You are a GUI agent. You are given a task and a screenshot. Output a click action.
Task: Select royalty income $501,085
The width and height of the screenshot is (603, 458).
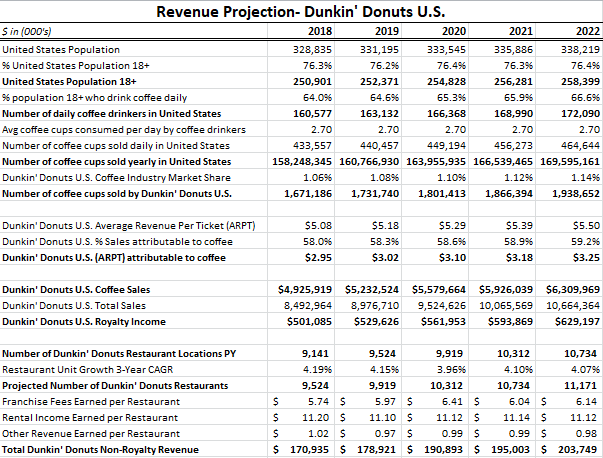[309, 322]
